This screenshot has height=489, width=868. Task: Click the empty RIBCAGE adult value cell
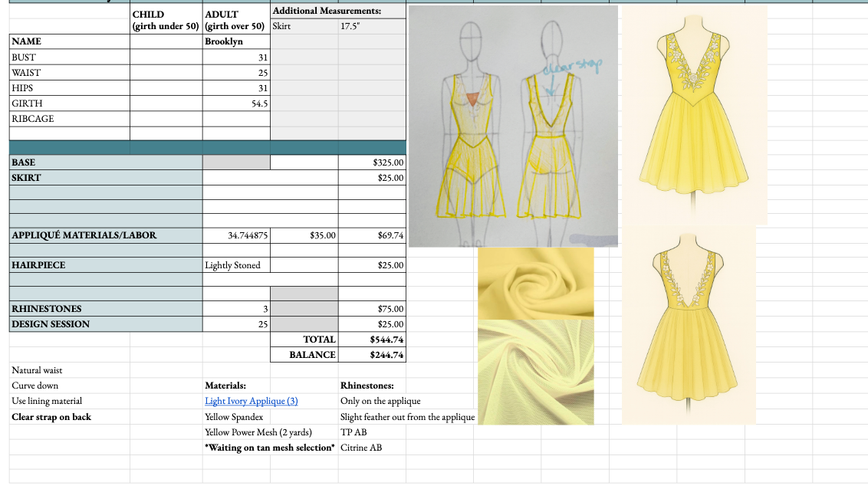(236, 119)
